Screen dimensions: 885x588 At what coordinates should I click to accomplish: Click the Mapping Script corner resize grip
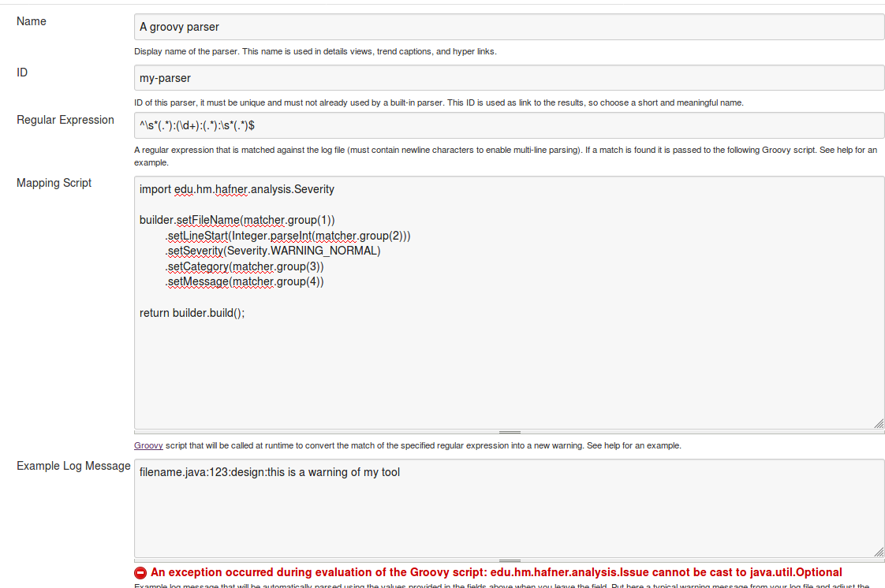click(x=878, y=423)
